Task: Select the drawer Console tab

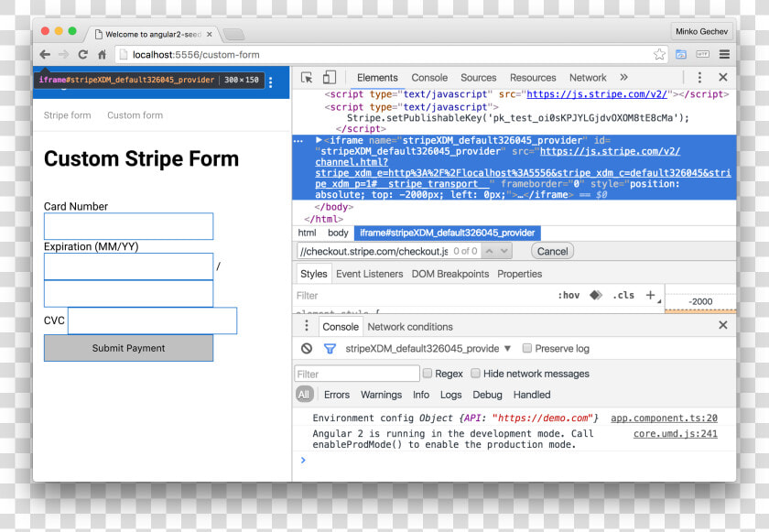Action: (x=341, y=327)
